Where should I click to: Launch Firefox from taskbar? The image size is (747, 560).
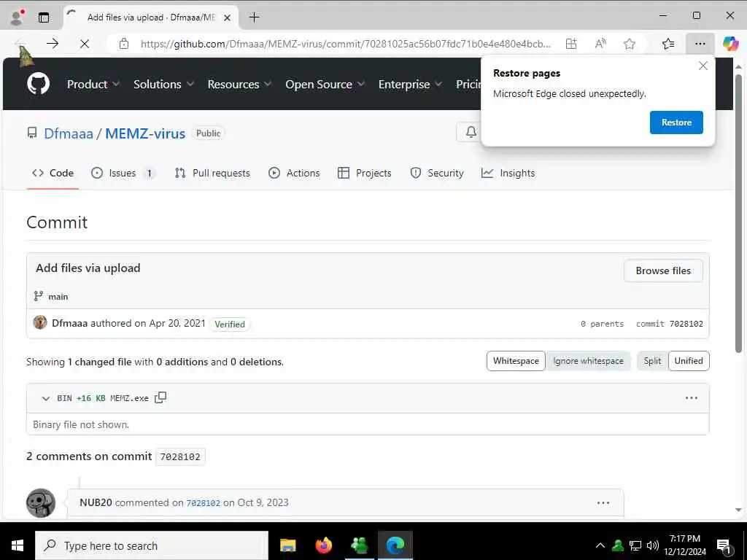pyautogui.click(x=323, y=545)
